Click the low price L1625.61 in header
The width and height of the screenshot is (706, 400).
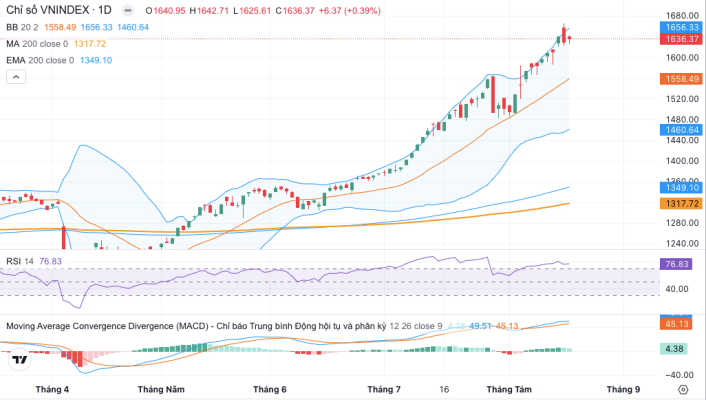(252, 11)
